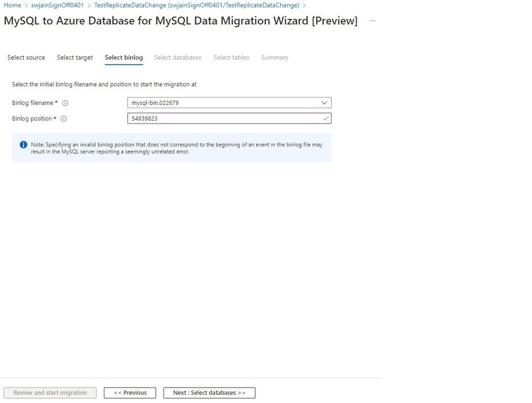Open the Summary tab
Viewport: 532px width, 403px height.
pos(274,58)
